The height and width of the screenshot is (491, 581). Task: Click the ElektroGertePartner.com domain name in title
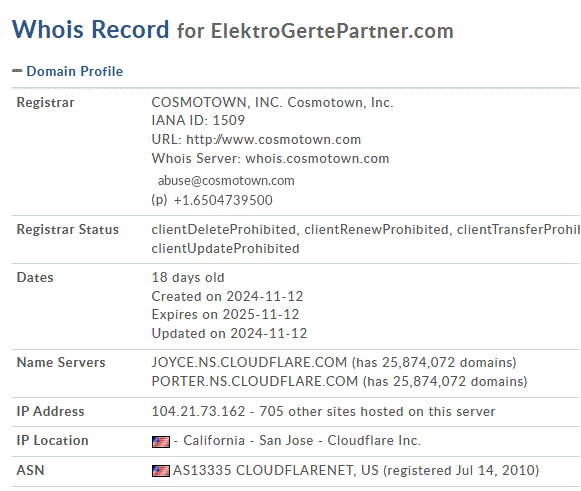332,31
